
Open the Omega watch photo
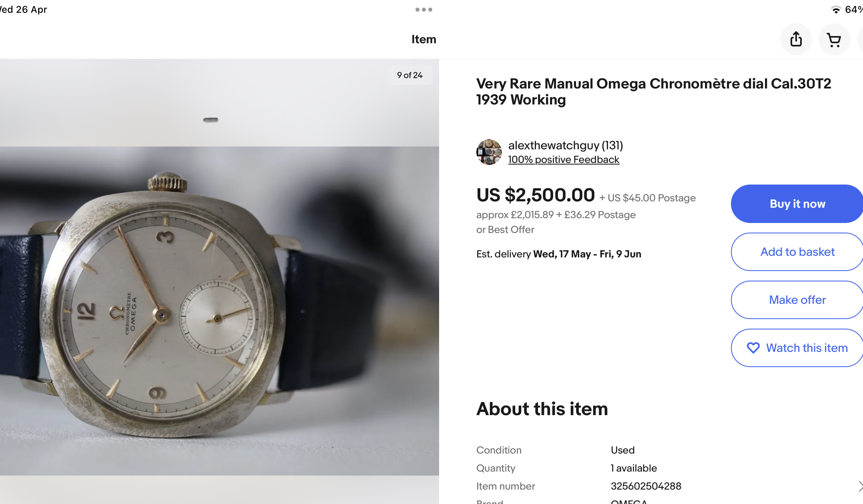[x=219, y=311]
